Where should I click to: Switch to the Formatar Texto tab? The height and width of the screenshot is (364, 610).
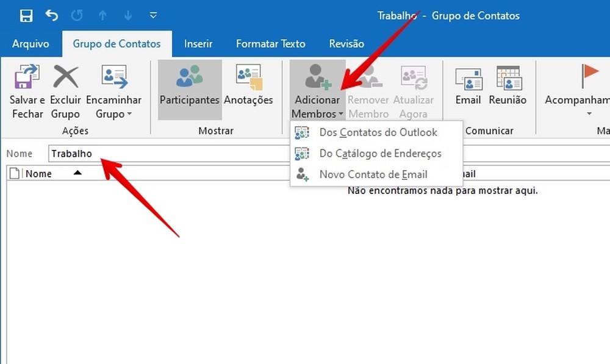[x=270, y=43]
